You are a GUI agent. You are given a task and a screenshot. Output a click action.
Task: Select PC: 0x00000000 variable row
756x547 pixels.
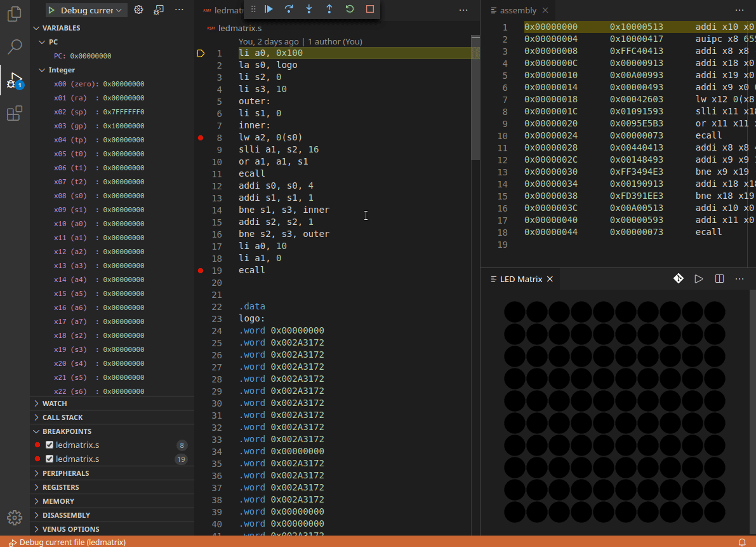pyautogui.click(x=112, y=56)
